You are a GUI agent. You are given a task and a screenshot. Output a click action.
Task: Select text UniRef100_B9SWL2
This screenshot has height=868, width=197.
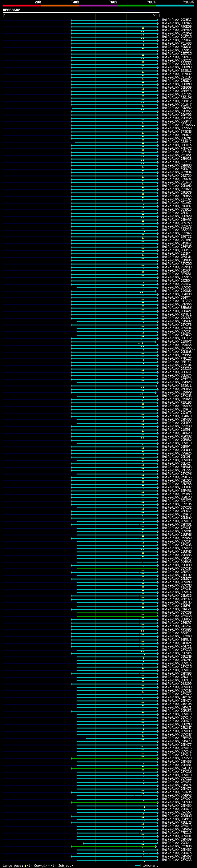(x=177, y=71)
